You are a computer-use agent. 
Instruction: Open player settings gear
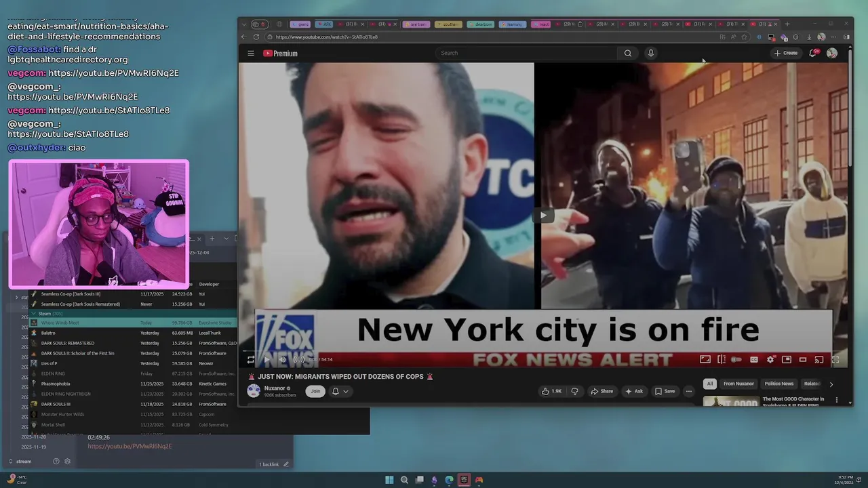coord(770,359)
